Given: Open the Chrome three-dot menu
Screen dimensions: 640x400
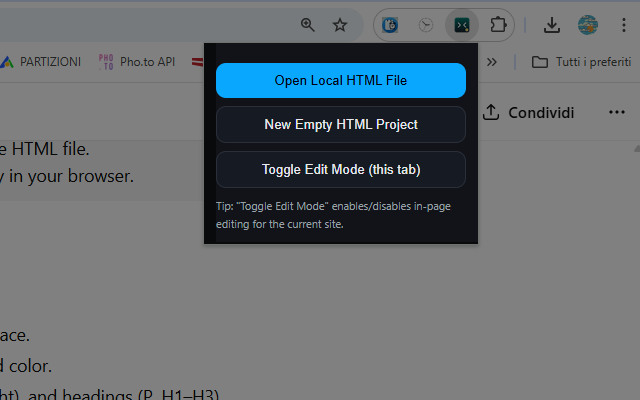Looking at the screenshot, I should [624, 25].
